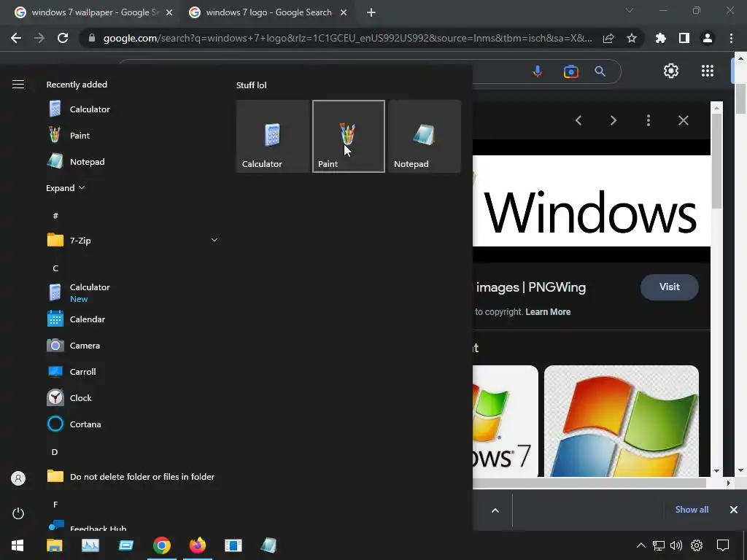Bookmark this page with star icon

pyautogui.click(x=632, y=38)
